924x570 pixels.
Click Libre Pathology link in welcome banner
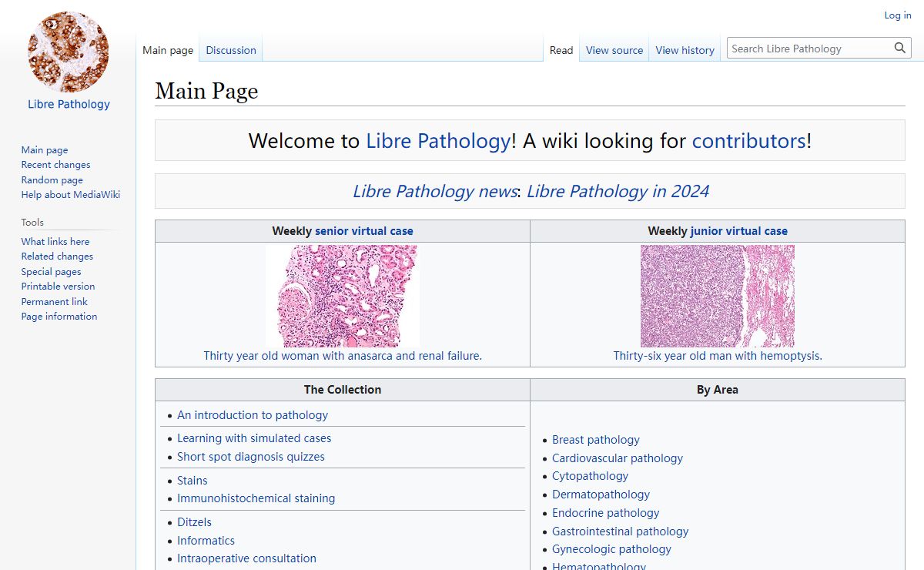[x=438, y=141]
